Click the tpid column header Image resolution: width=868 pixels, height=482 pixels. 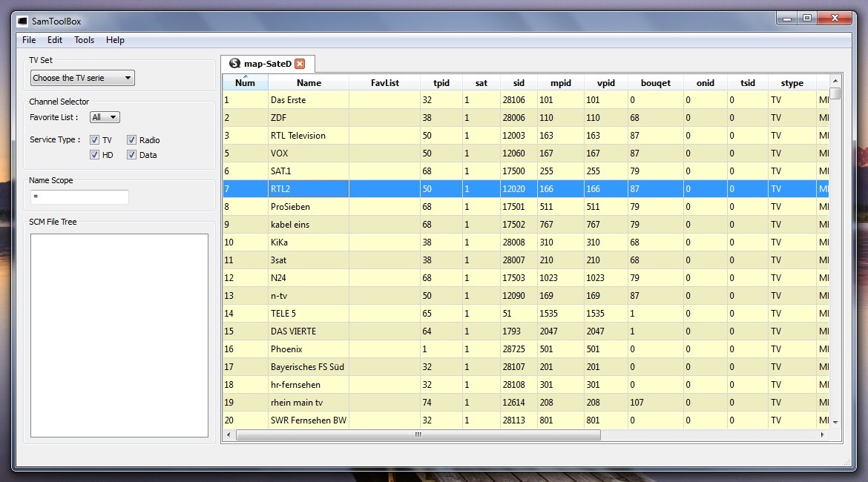(x=441, y=82)
